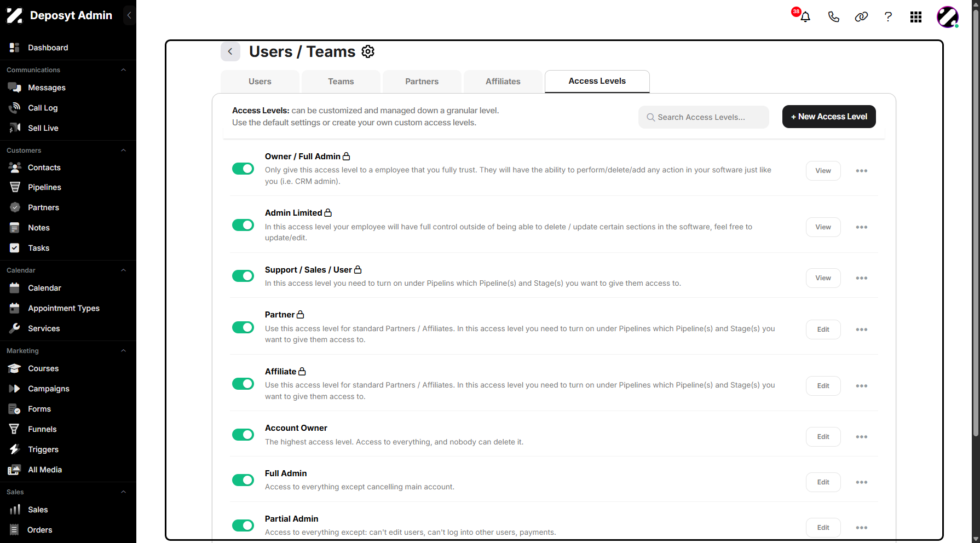This screenshot has height=543, width=980.
Task: Collapse the sidebar with the chevron
Action: (x=129, y=15)
